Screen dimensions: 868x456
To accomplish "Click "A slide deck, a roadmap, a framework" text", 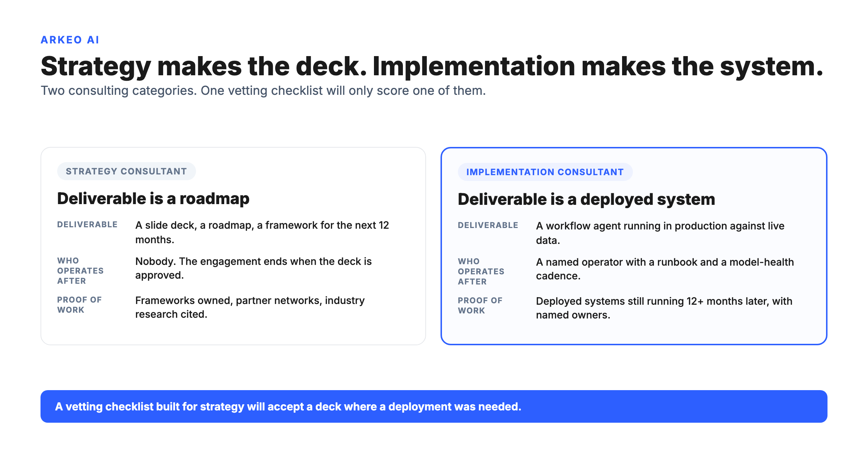I will [262, 232].
